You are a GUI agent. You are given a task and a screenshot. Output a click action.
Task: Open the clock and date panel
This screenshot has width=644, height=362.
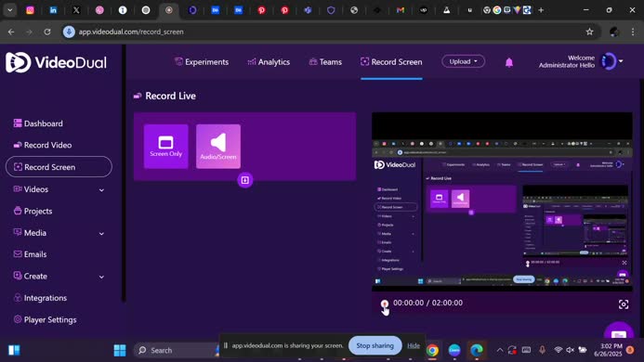coord(609,350)
